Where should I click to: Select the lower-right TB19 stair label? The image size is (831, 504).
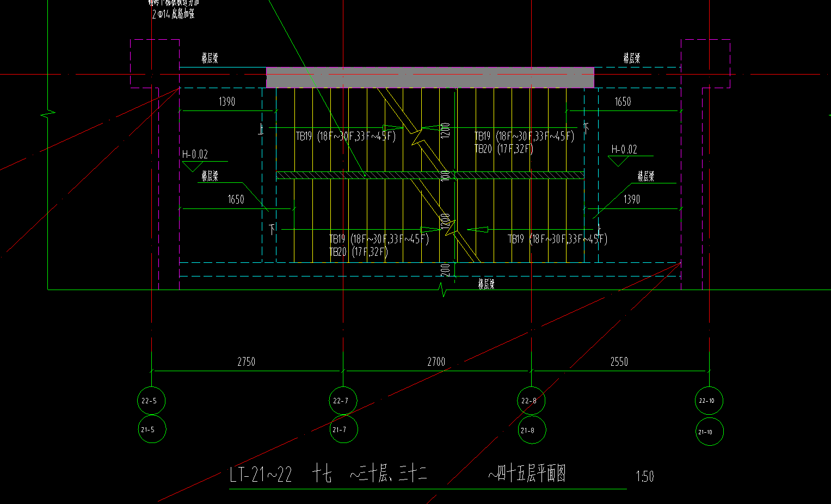pos(558,239)
